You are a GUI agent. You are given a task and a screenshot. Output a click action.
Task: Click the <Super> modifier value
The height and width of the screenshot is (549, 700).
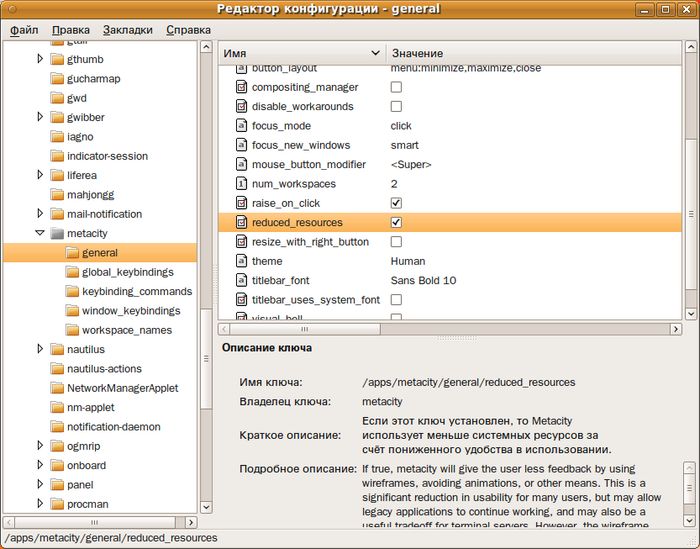(x=411, y=164)
